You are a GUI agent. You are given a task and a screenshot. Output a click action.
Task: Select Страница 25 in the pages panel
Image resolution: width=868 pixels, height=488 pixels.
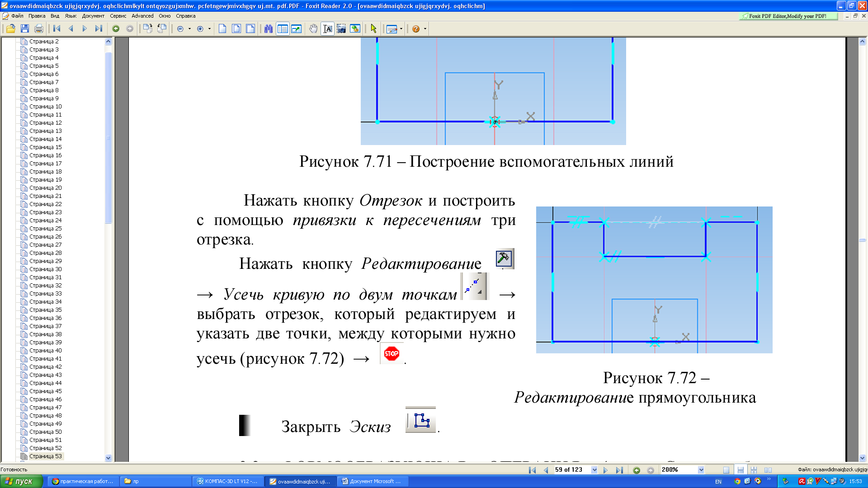point(45,229)
